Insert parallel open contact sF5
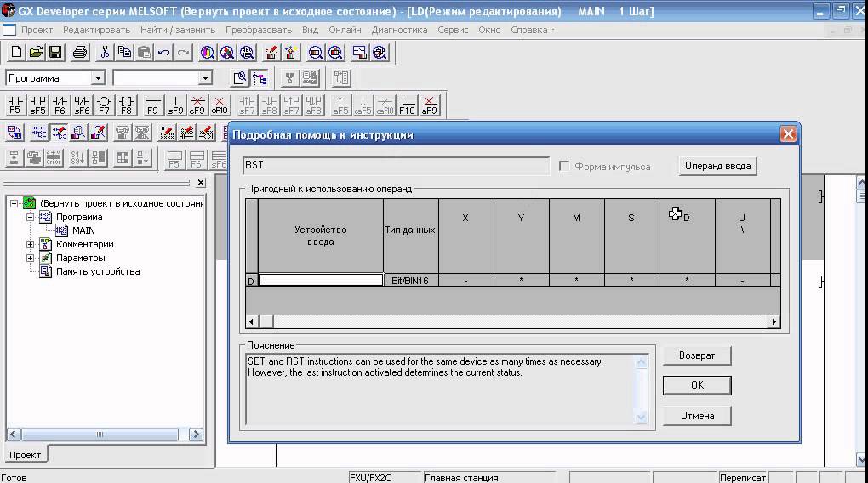 (37, 105)
